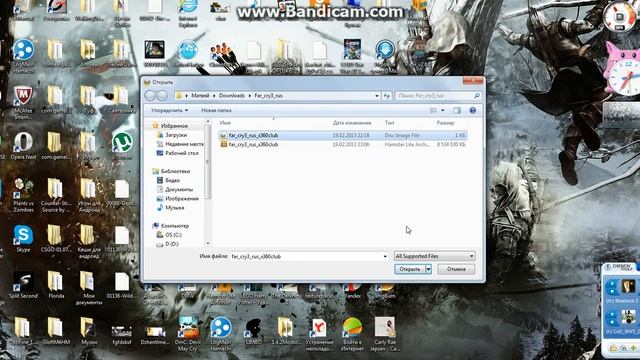Click the search magnifier icon in the dialog
Screen dimensions: 640x360
coord(476,96)
